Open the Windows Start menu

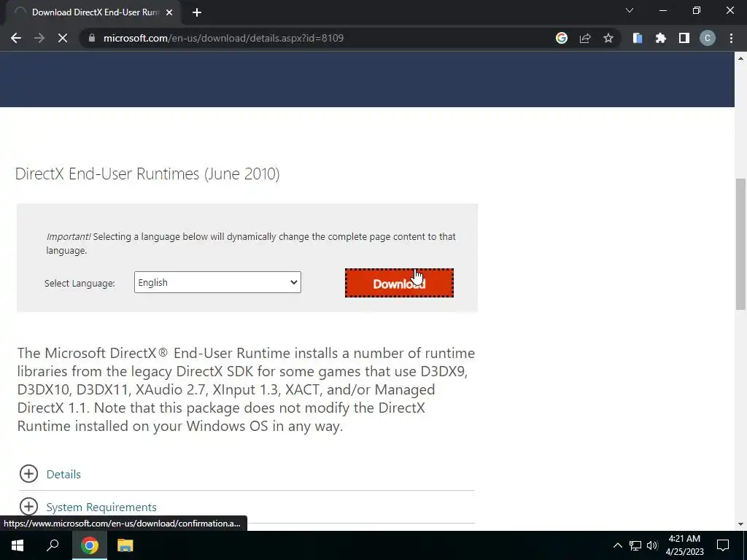(18, 545)
